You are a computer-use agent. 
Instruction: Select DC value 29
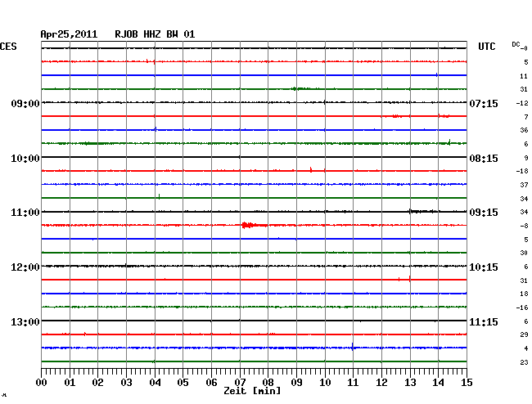coord(524,334)
